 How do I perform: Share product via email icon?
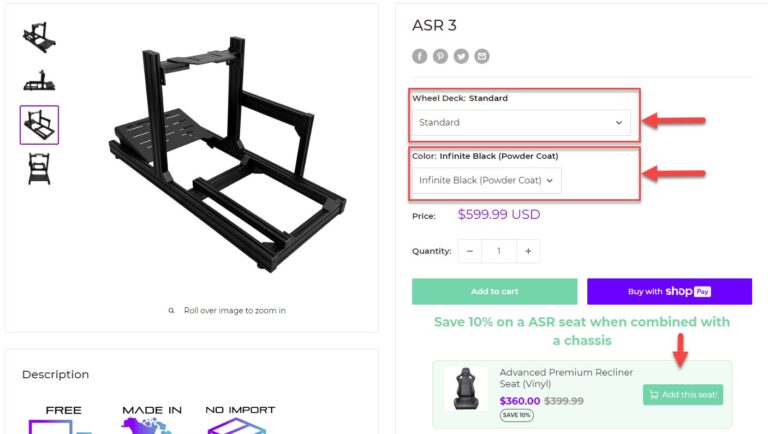482,56
